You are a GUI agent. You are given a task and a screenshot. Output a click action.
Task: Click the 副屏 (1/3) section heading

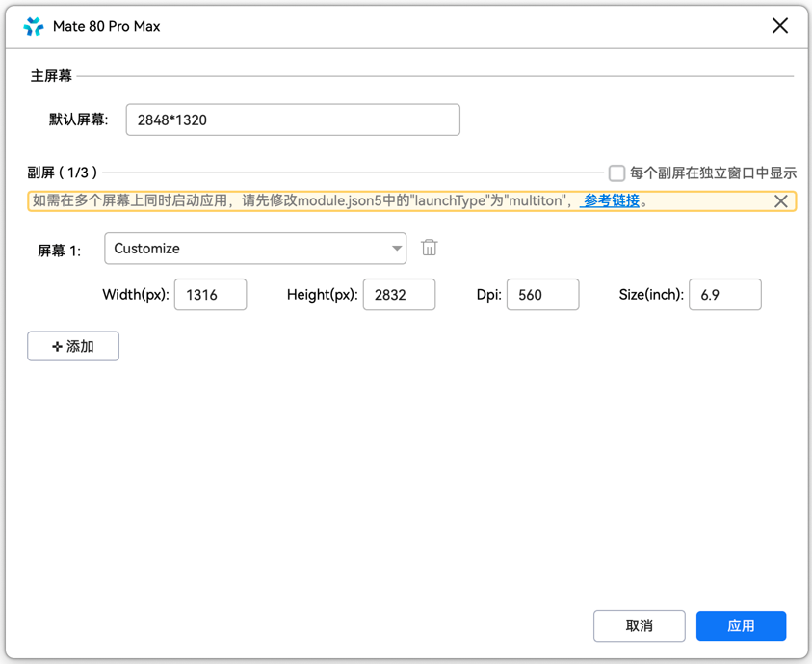[63, 173]
